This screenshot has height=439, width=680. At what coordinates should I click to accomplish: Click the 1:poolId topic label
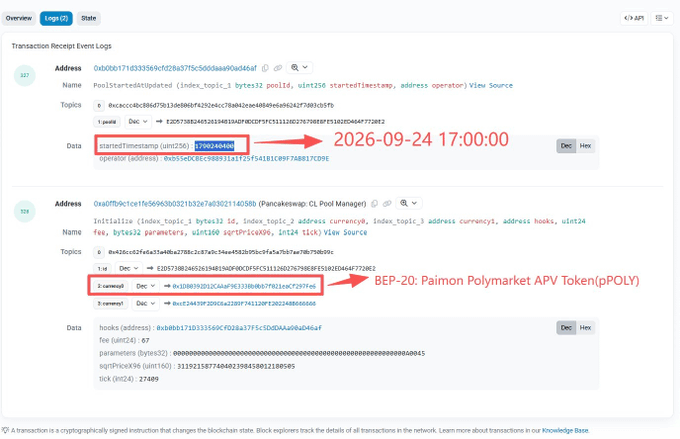coord(107,122)
